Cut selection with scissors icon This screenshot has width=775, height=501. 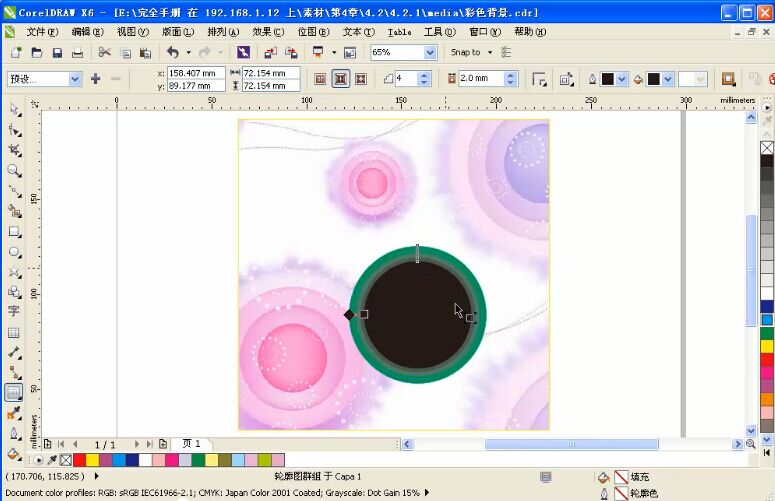[x=104, y=52]
